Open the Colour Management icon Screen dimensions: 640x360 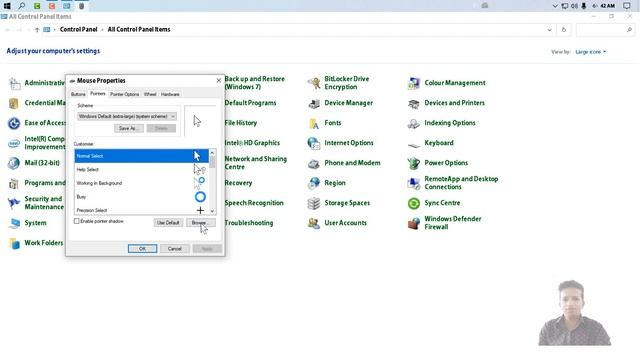coord(413,83)
